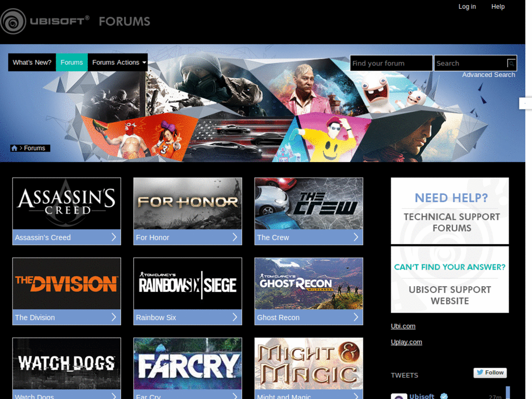Click the Search text field
This screenshot has height=399, width=532.
click(471, 63)
